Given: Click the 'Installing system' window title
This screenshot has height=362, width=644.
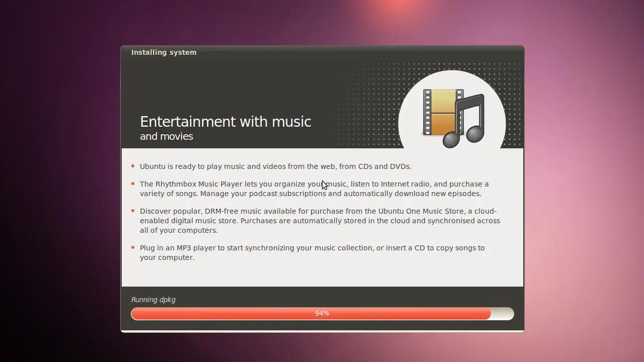Looking at the screenshot, I should coord(164,52).
